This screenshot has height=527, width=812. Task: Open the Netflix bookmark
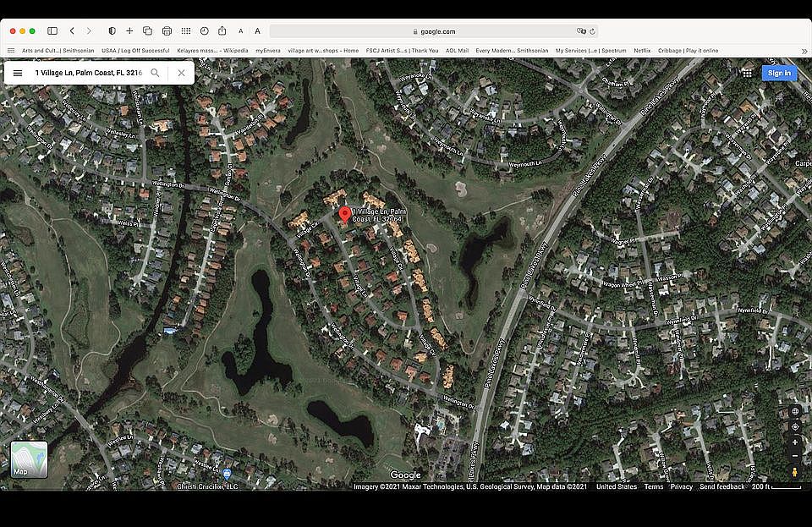click(642, 51)
